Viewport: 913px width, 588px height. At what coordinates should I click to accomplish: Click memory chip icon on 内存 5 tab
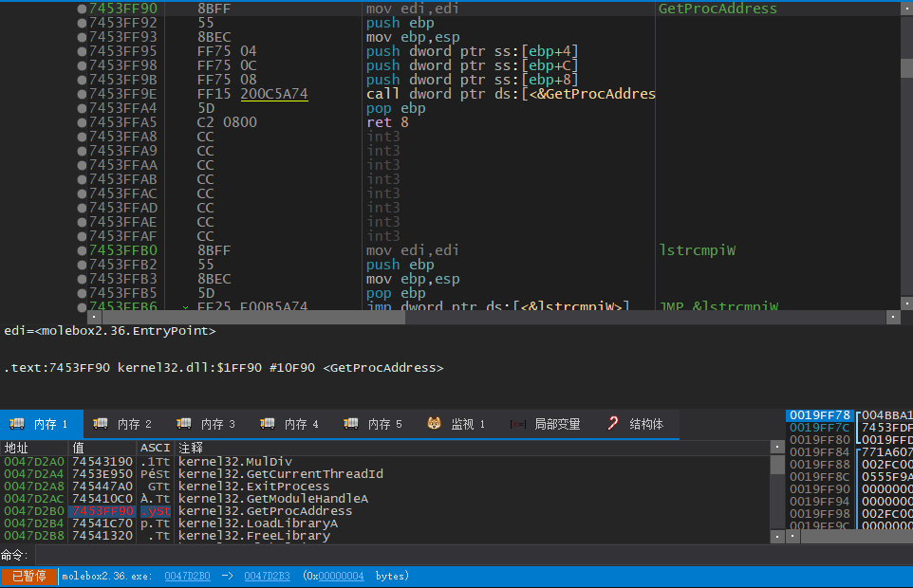351,424
